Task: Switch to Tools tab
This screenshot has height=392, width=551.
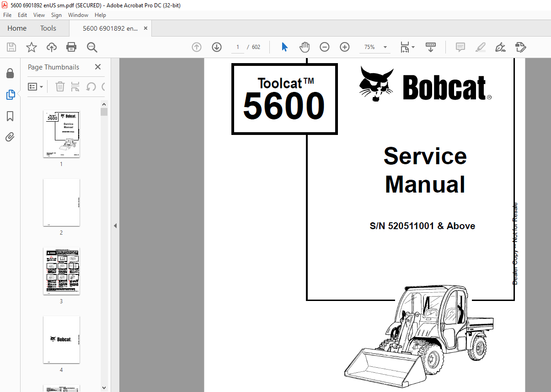Action: (48, 28)
